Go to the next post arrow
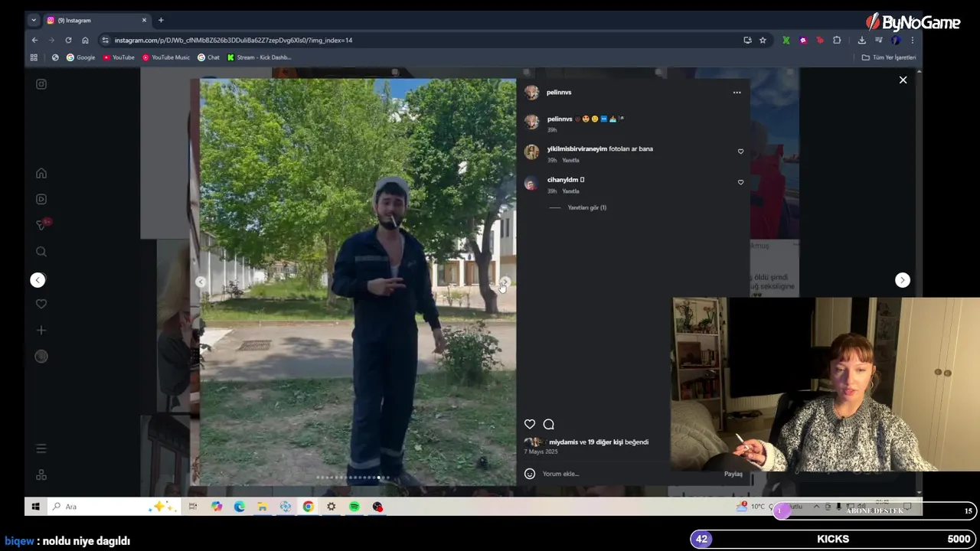980x551 pixels. coord(903,280)
